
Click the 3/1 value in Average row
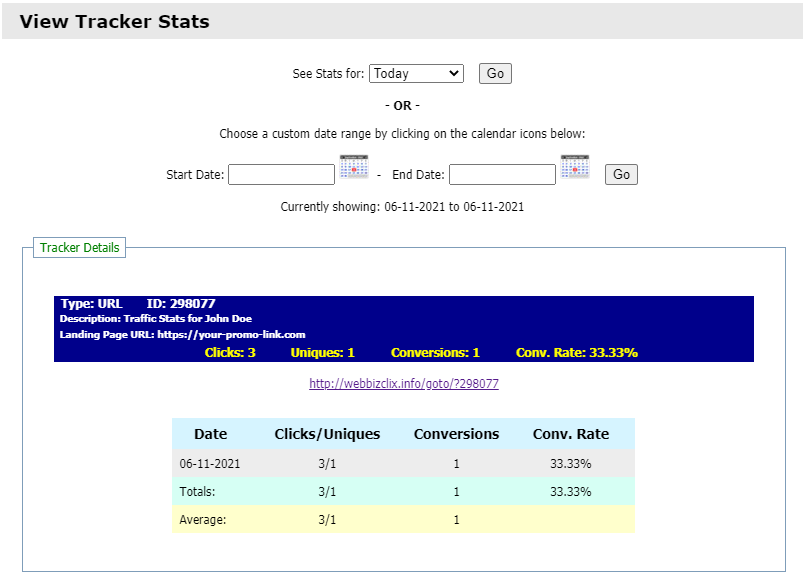[327, 520]
